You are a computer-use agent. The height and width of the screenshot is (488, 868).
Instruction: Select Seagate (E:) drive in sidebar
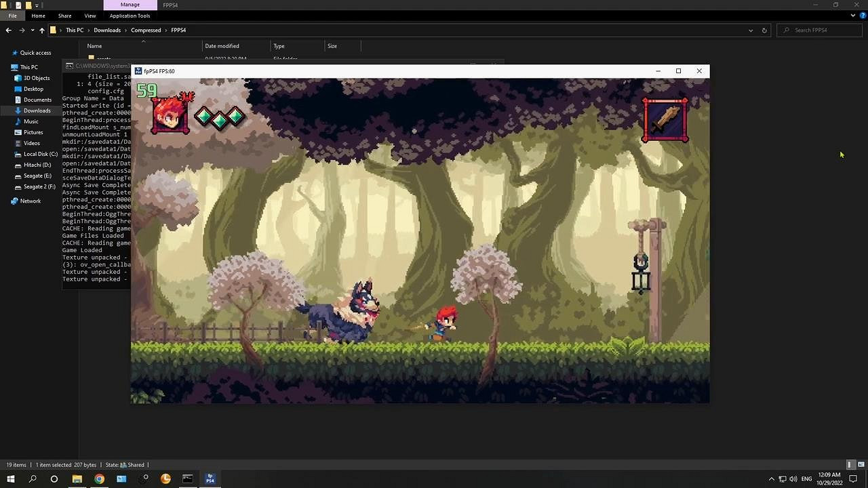click(x=37, y=176)
